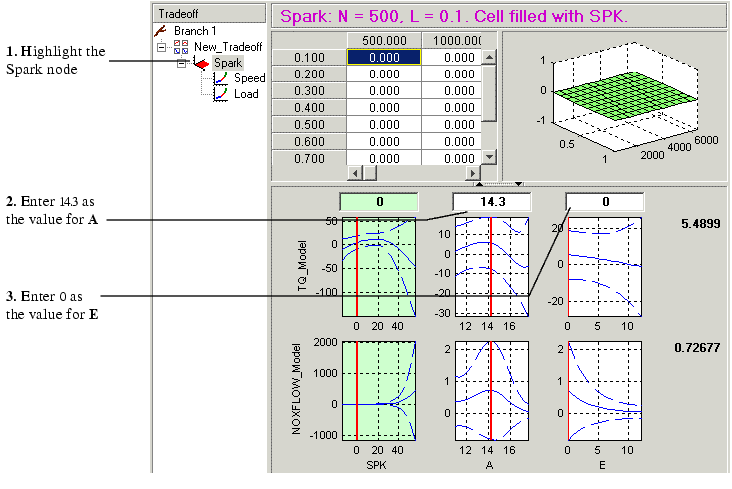Click the Speed variable graph icon
This screenshot has width=732, height=489.
[x=220, y=78]
